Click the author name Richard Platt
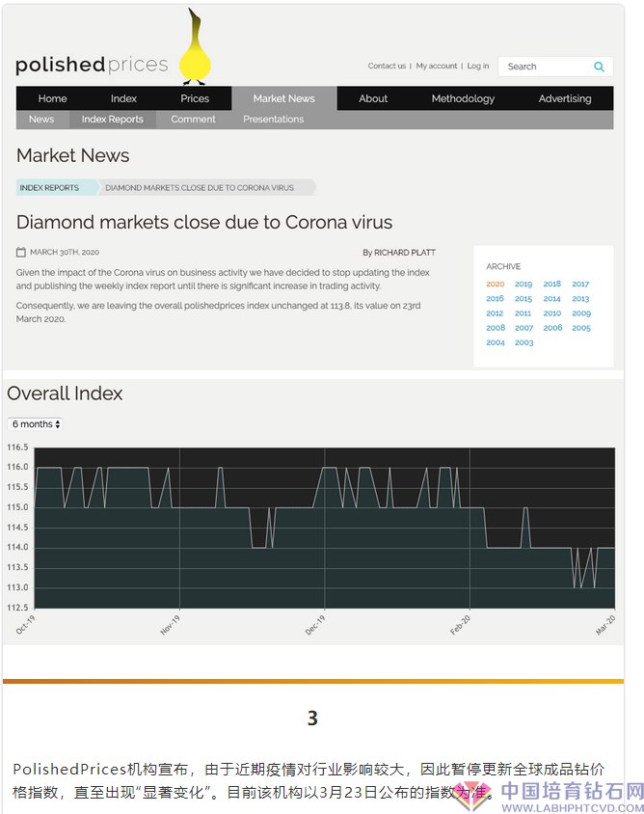Viewport: 644px width, 814px height. (405, 253)
